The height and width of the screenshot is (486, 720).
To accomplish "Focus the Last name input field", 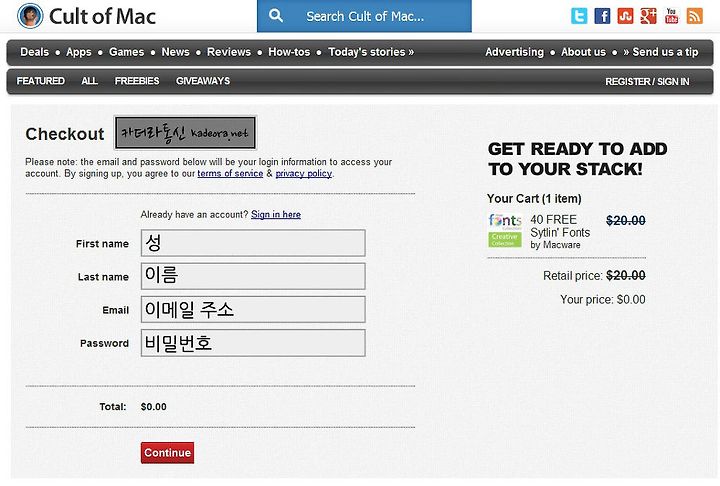I will click(253, 276).
